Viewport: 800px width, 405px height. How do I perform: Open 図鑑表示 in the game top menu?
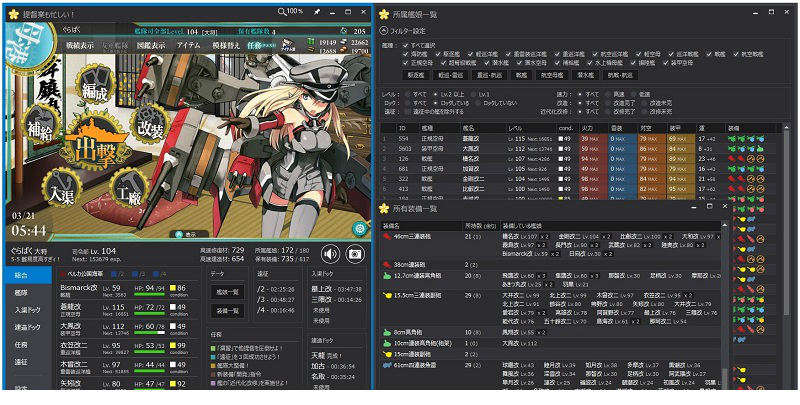click(151, 45)
